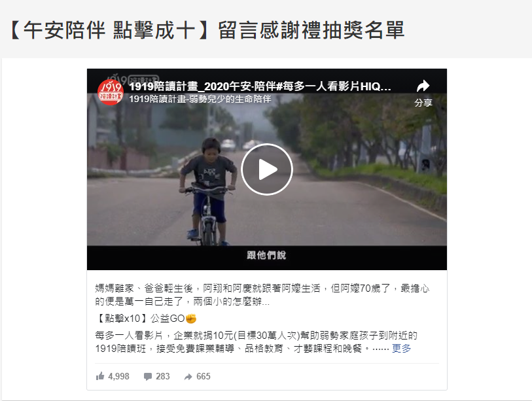The height and width of the screenshot is (401, 532).
Task: Click post paragraph starting 媽媽離家
Action: pos(262,295)
